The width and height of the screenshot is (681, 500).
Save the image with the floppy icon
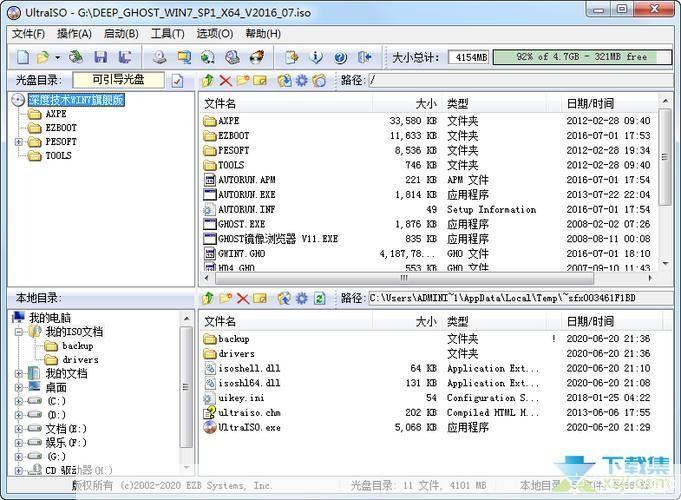coord(101,57)
